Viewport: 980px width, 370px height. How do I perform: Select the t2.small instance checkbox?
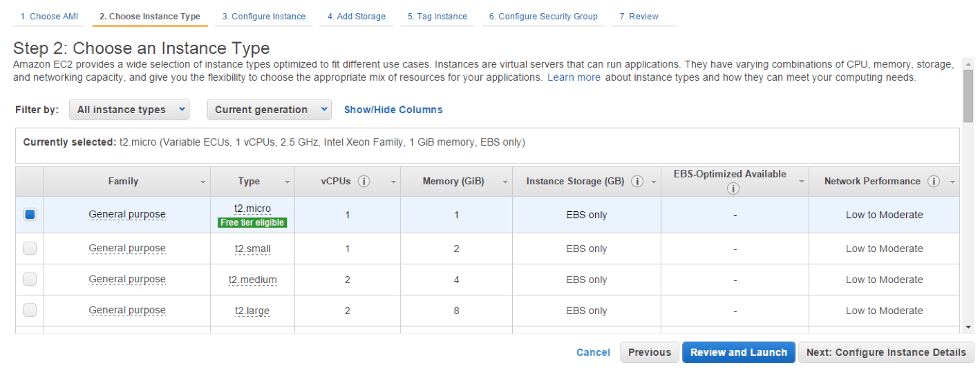[30, 249]
